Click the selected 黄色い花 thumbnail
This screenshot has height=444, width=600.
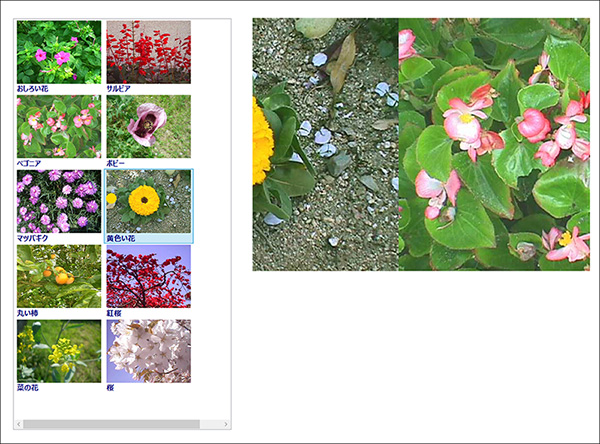point(148,201)
